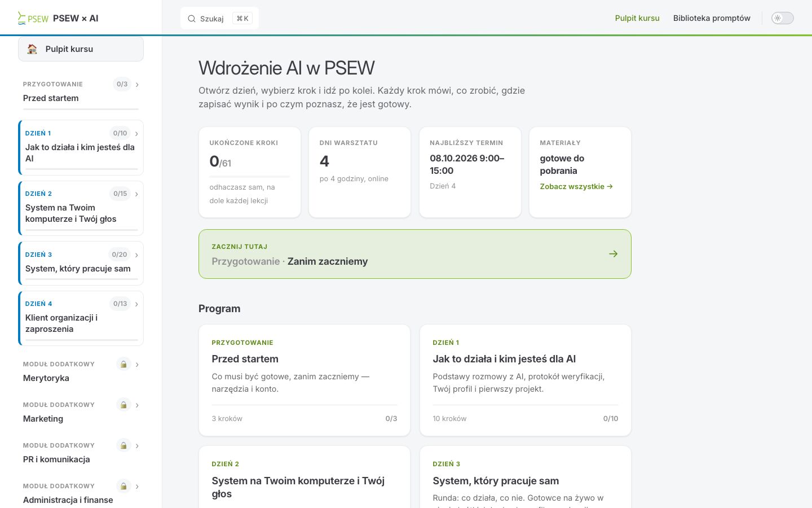
Task: Click the Dni warsztatu card
Action: point(360,172)
